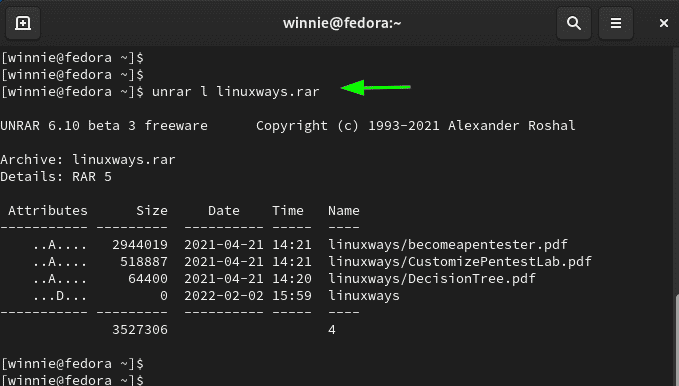Click the Size column header
Viewport: 679px width, 386px height.
point(152,211)
